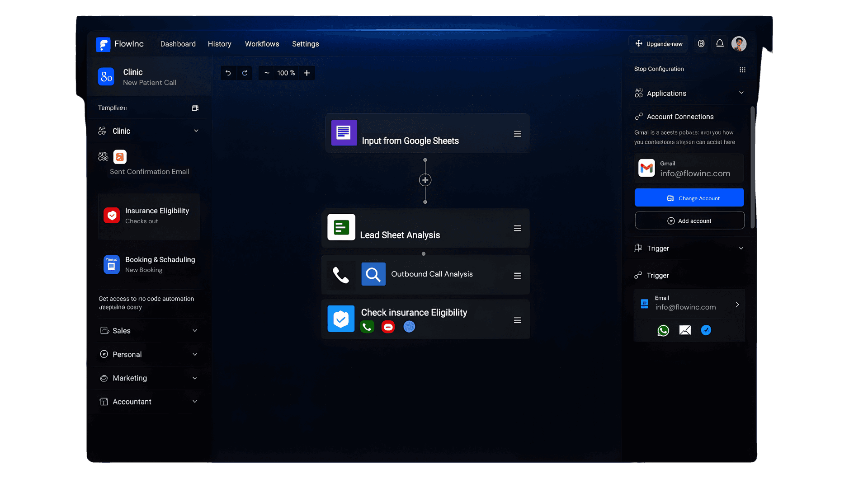Screen dimensions: 868x488
Task: Open the Workflows menu item
Action: pos(262,44)
